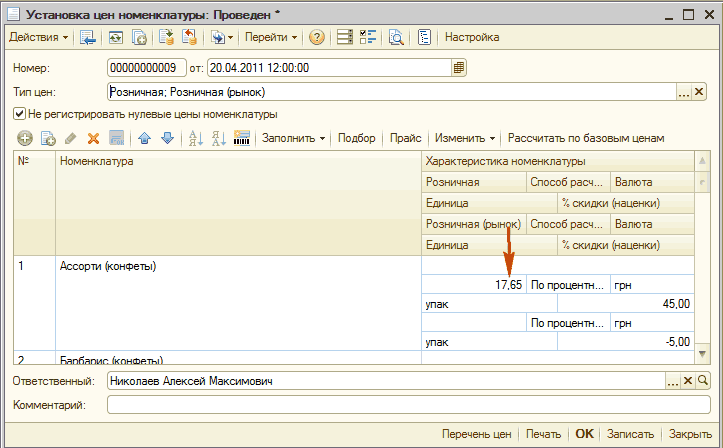723x448 pixels.
Task: Sort ascending with the А-Я icon
Action: (196, 138)
